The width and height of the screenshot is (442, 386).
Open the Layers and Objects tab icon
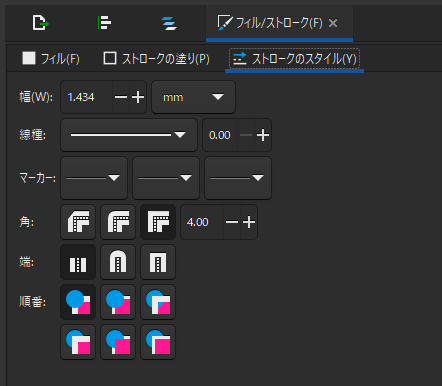169,23
